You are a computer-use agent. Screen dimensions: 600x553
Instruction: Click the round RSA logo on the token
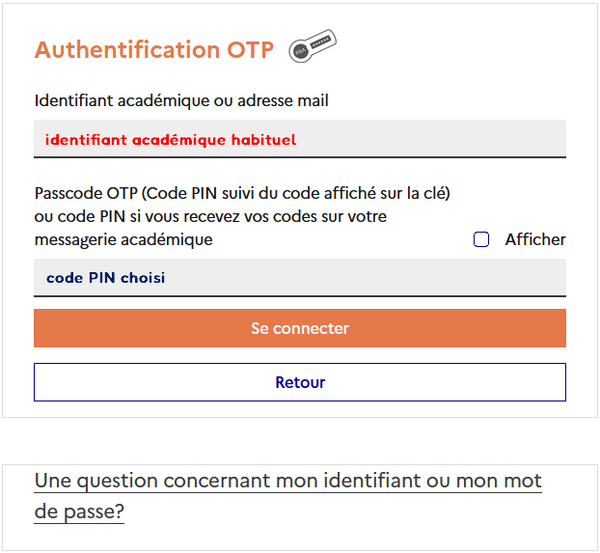300,51
